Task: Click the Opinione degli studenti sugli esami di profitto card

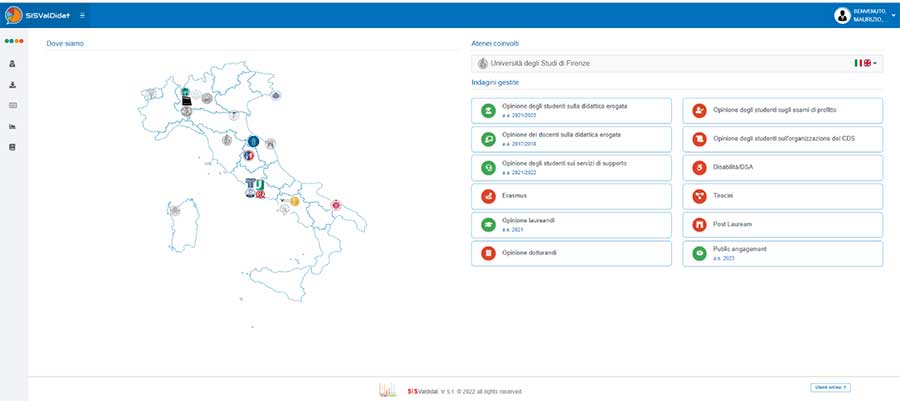Action: click(x=783, y=110)
